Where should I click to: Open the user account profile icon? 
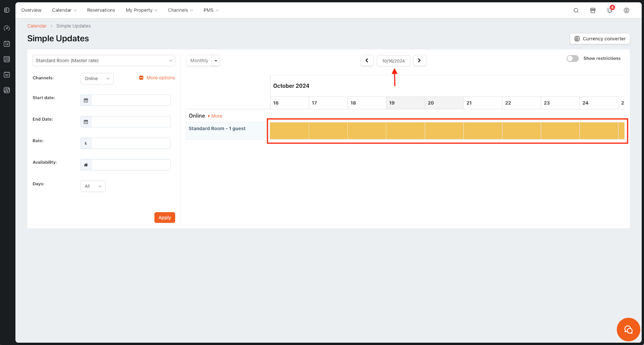pyautogui.click(x=626, y=10)
